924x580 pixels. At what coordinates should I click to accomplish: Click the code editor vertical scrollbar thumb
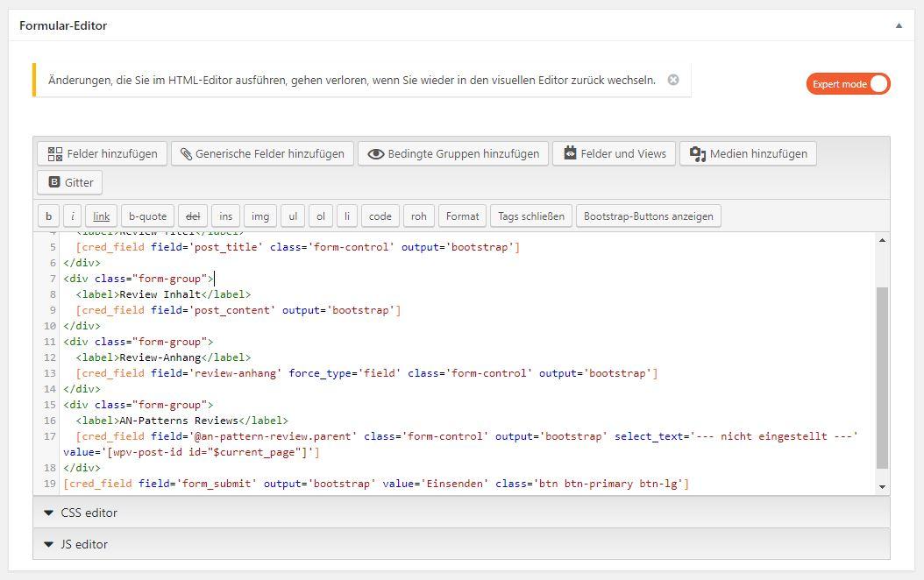[x=882, y=378]
